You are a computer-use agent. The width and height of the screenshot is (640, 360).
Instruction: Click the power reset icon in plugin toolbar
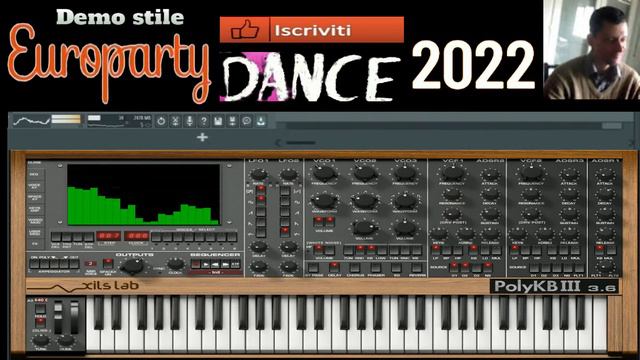161,121
